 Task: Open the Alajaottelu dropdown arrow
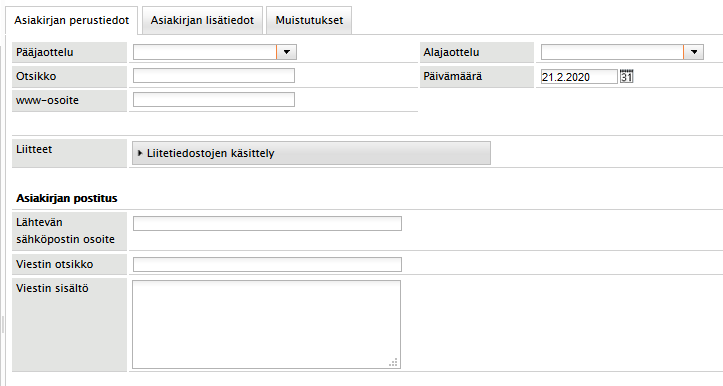[693, 52]
